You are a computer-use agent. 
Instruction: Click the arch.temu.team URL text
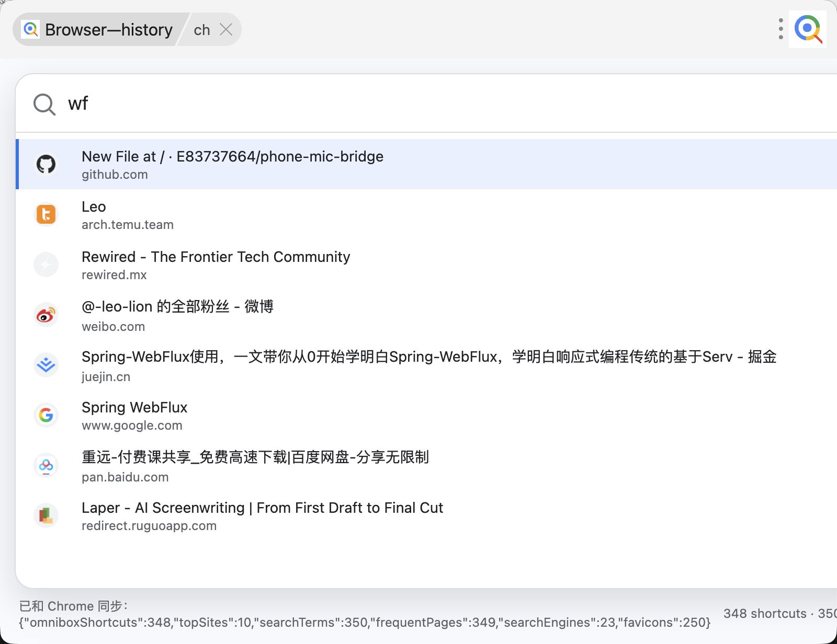(x=128, y=225)
